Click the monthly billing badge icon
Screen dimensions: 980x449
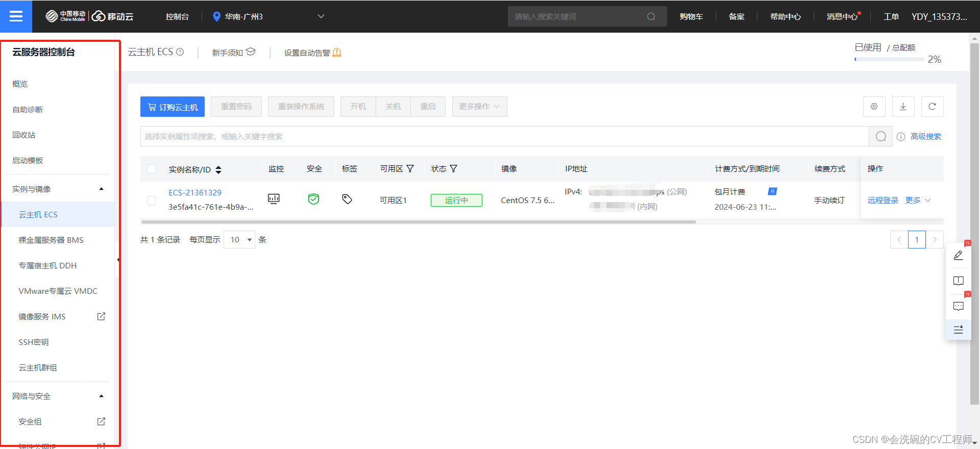click(x=772, y=191)
